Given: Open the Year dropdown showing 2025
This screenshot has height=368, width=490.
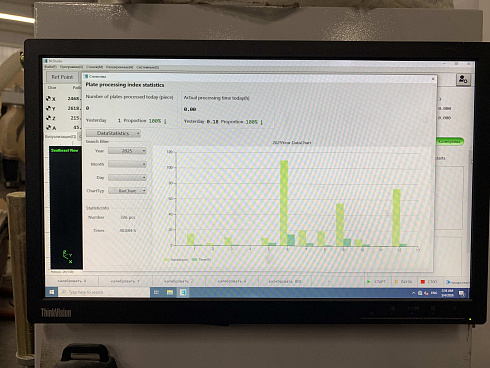Looking at the screenshot, I should 127,151.
